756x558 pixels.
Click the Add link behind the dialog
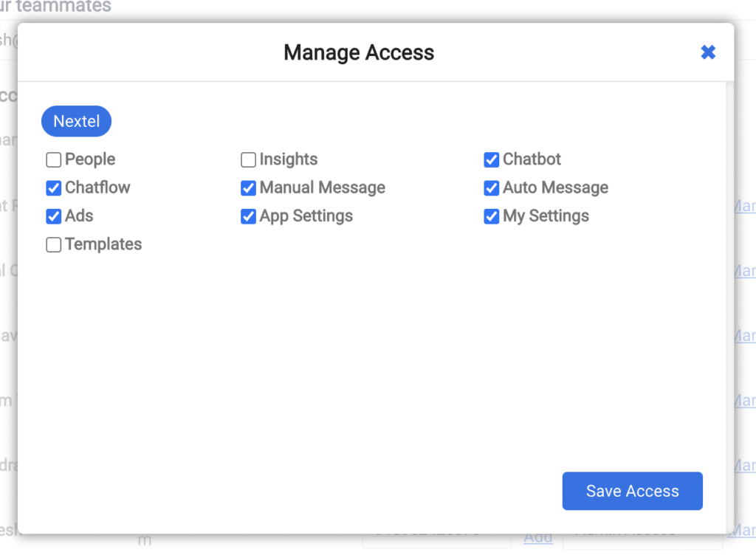tap(538, 537)
